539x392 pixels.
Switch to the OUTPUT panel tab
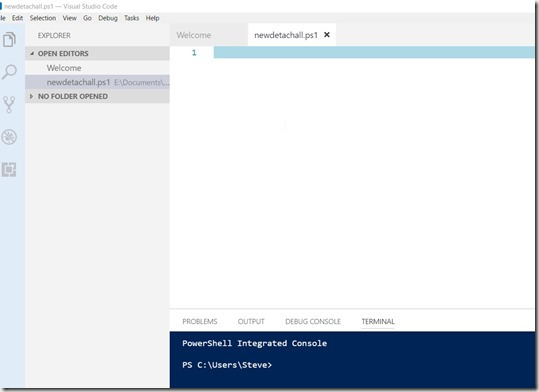click(251, 322)
